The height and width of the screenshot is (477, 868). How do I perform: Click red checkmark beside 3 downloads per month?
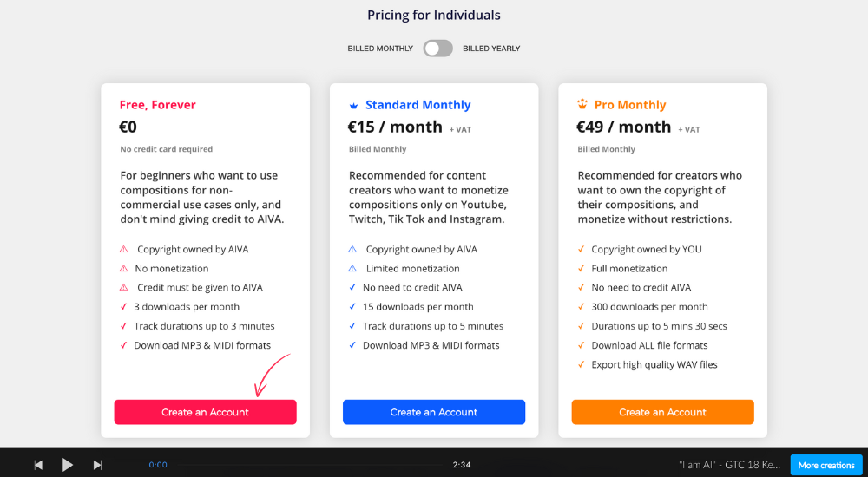point(123,306)
